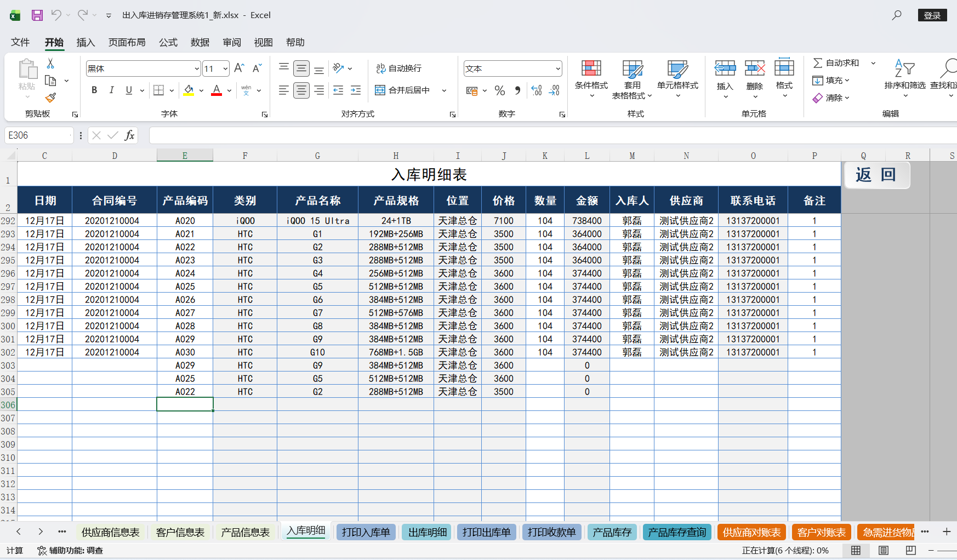957x560 pixels.
Task: Toggle 自动换行 wrap text
Action: coord(399,68)
